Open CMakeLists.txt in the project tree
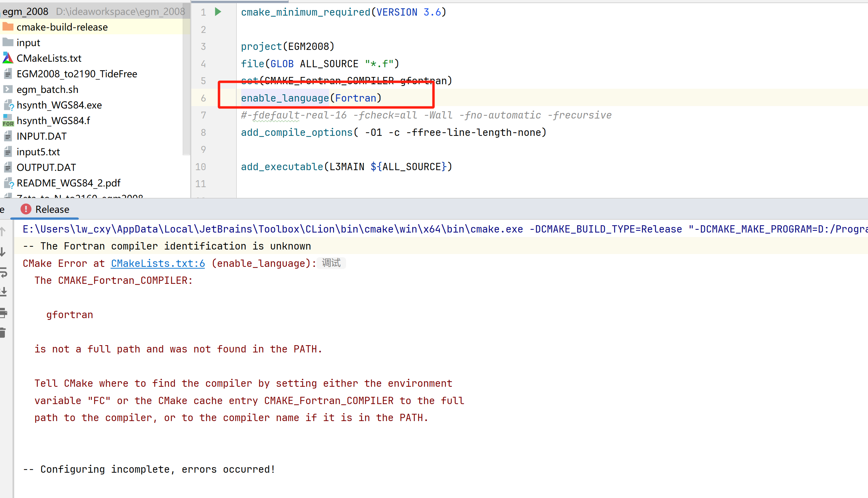The image size is (868, 498). (x=49, y=58)
